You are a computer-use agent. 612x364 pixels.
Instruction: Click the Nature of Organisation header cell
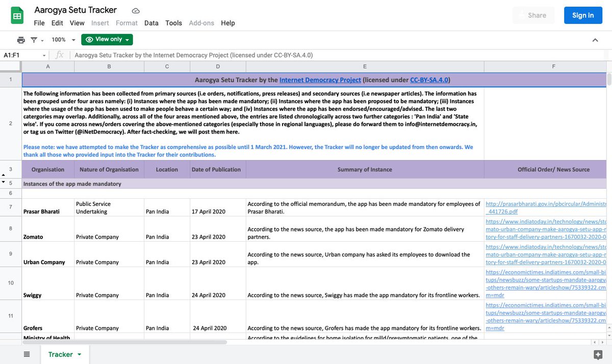[109, 169]
